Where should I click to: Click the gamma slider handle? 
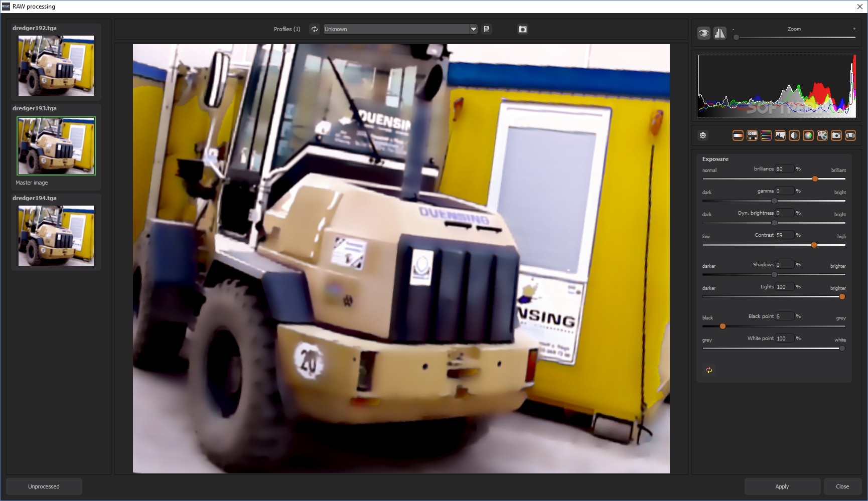coord(774,201)
